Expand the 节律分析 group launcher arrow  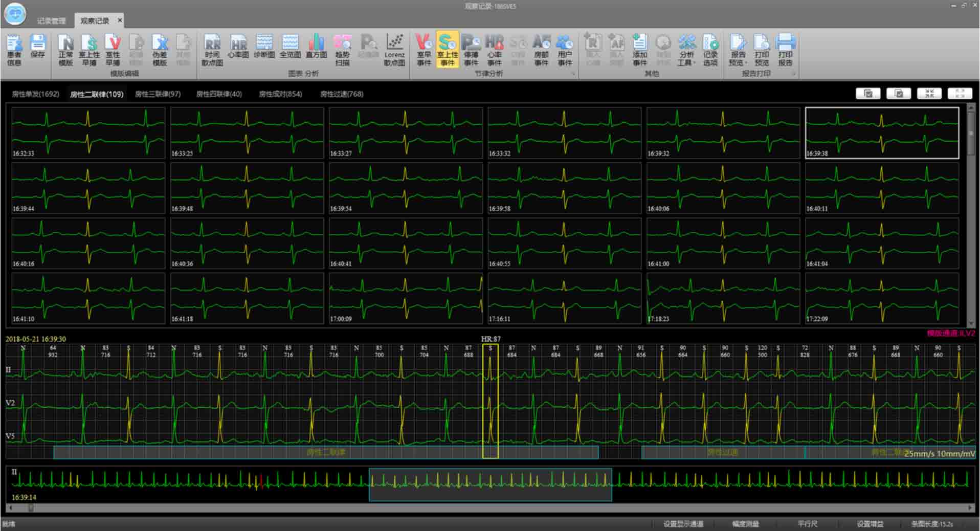coord(573,74)
